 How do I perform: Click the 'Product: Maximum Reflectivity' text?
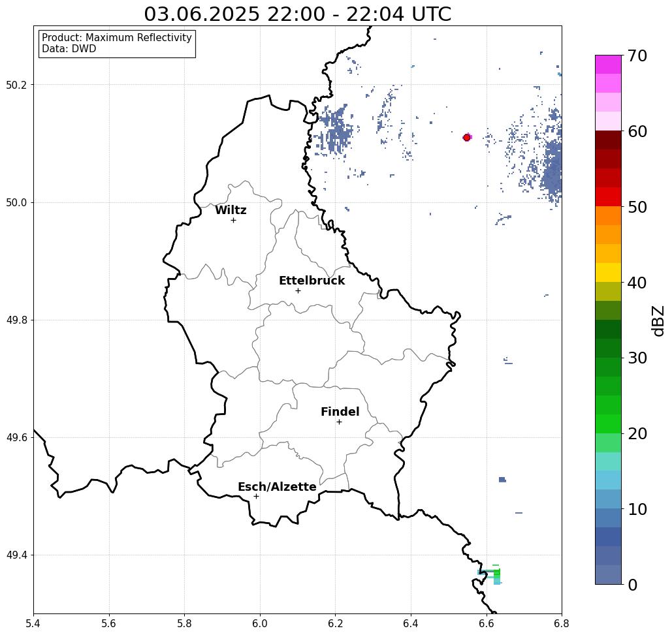pos(116,38)
